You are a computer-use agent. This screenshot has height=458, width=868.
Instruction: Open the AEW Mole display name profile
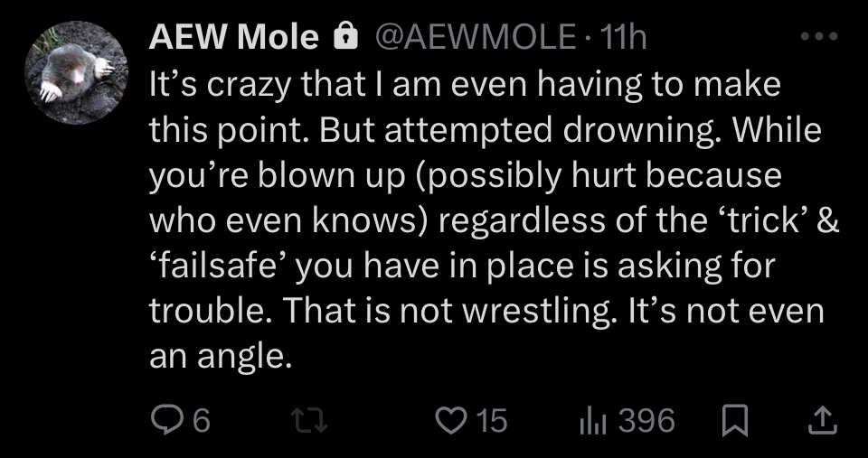coord(233,37)
